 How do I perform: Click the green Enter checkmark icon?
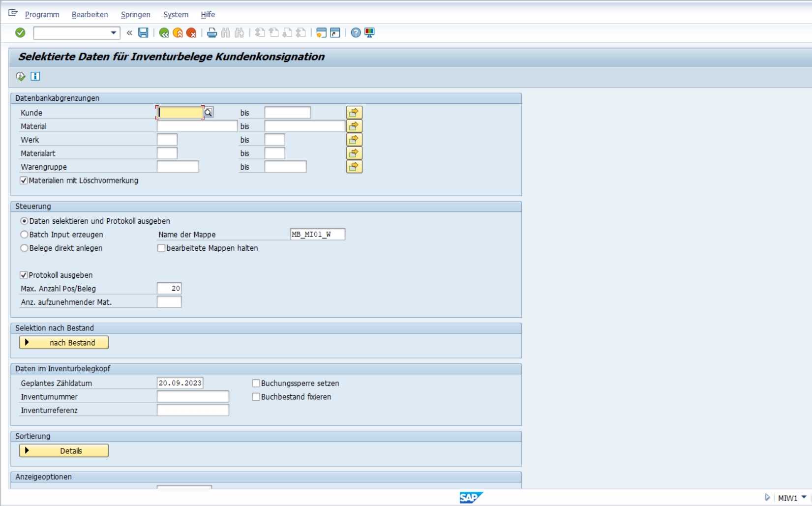pyautogui.click(x=20, y=32)
